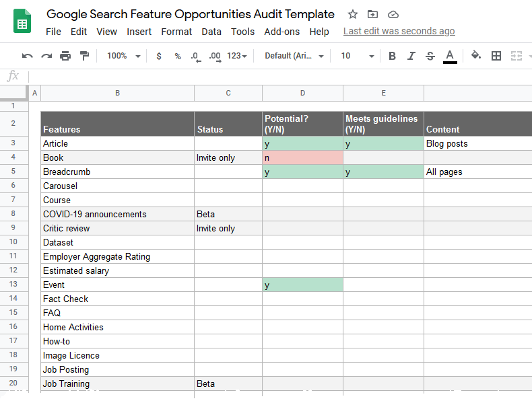Select row 8 header

(x=13, y=213)
